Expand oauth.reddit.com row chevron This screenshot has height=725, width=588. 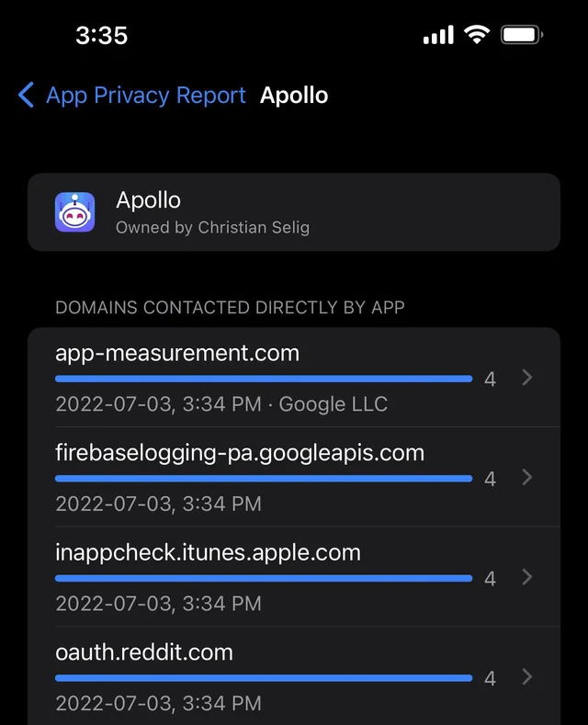(527, 677)
